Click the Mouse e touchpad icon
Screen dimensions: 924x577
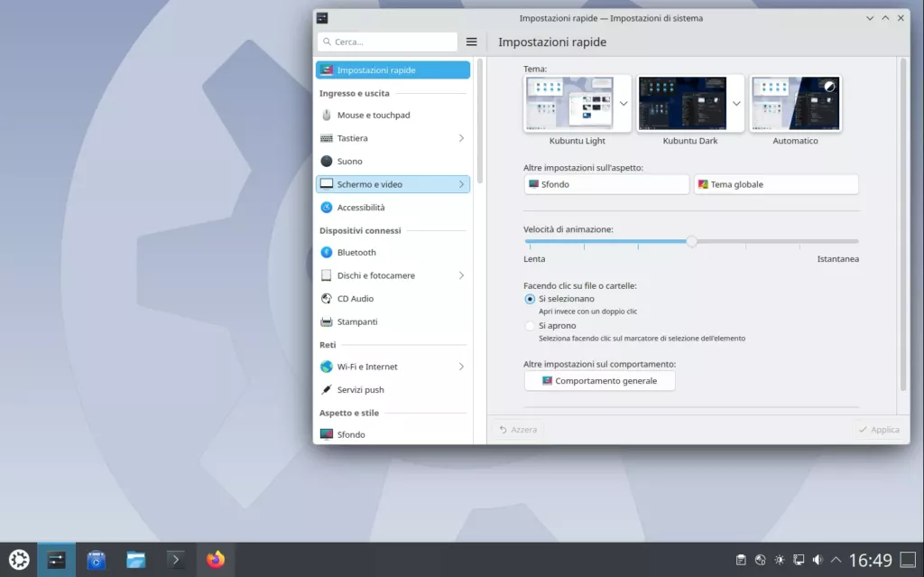coord(327,115)
